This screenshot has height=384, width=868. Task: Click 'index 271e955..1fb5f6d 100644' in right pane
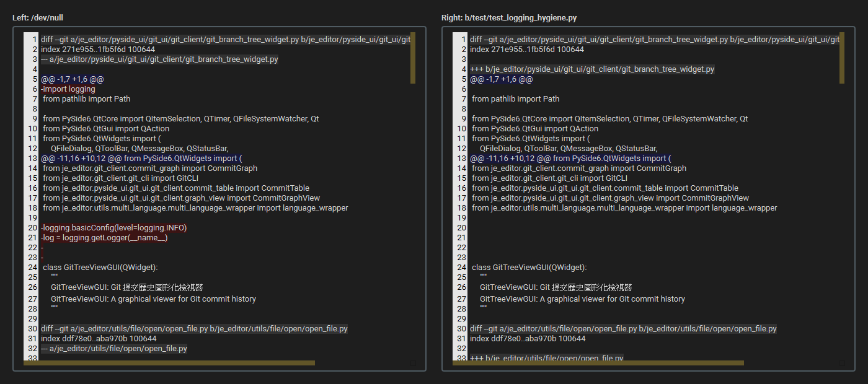click(527, 50)
